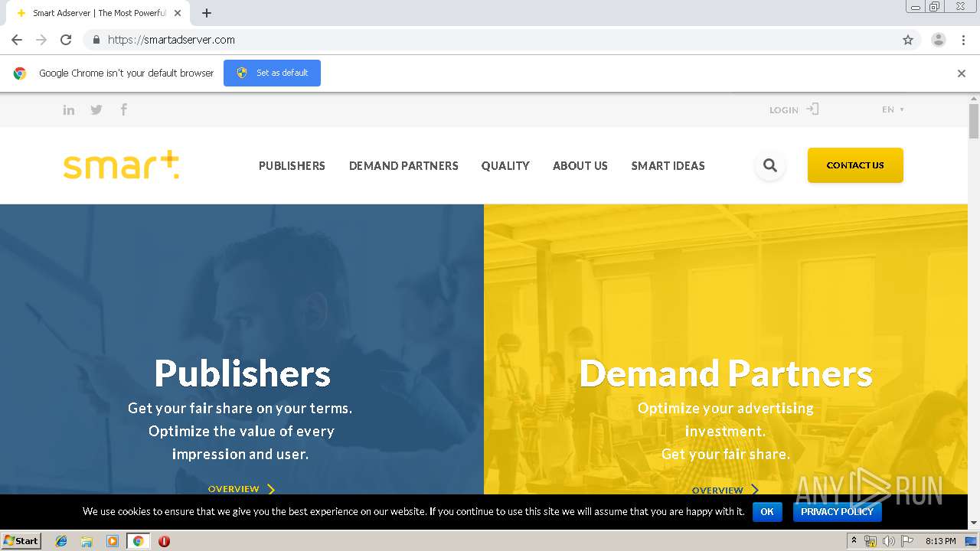Open the Windows Start menu

[21, 541]
